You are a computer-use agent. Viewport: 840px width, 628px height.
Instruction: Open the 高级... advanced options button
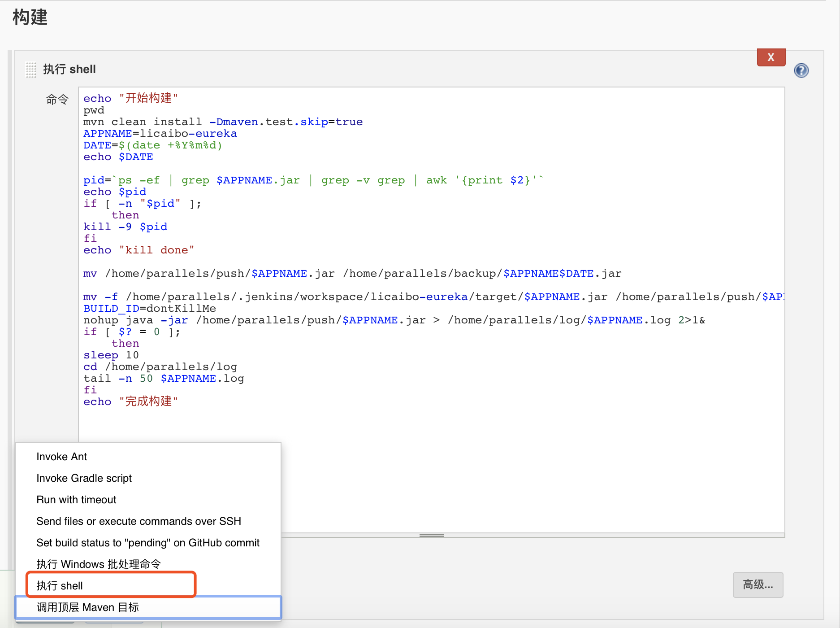click(758, 584)
